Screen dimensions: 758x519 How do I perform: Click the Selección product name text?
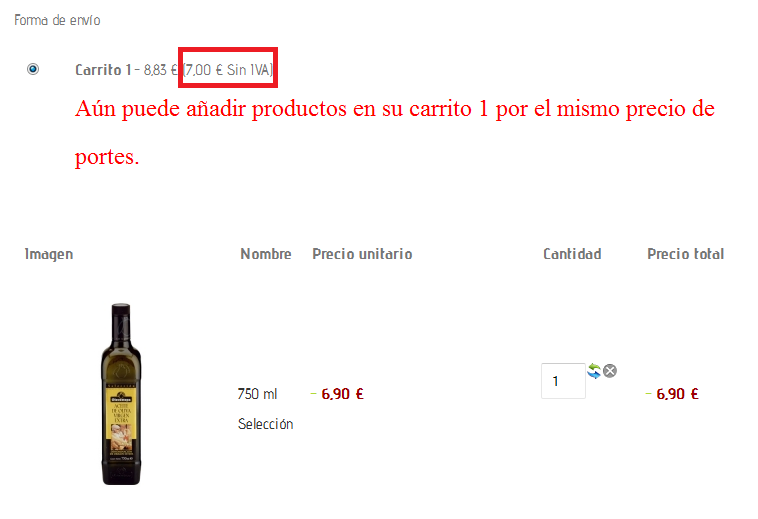(x=265, y=424)
